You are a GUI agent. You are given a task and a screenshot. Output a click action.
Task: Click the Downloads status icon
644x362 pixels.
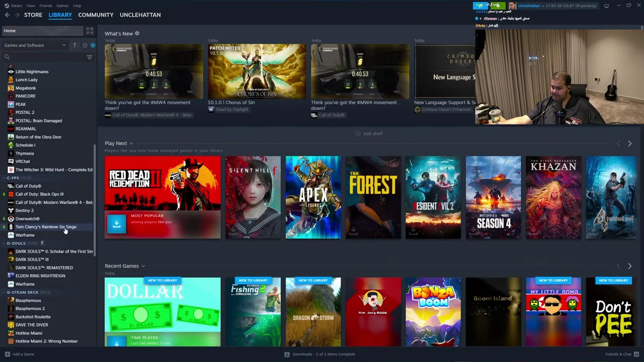click(287, 354)
